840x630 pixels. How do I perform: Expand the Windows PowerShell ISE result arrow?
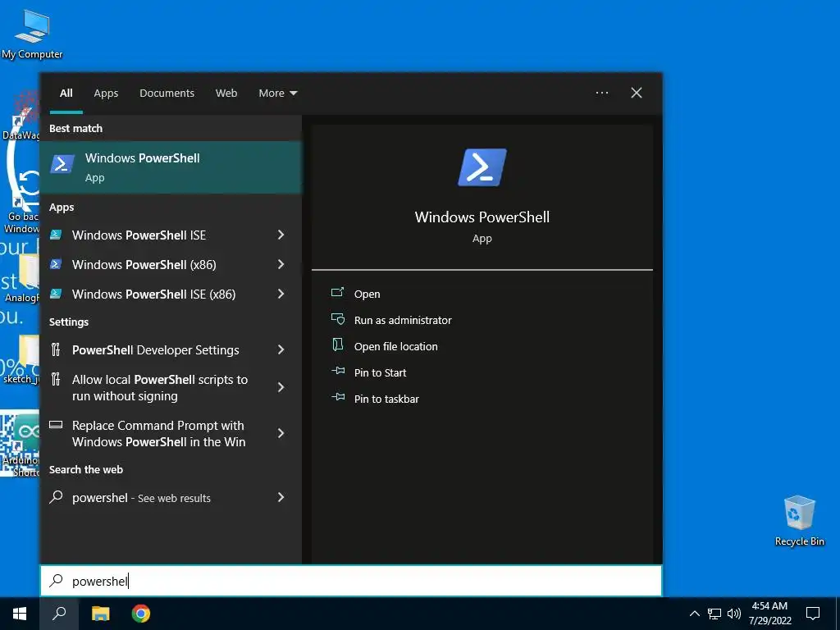[x=281, y=235]
